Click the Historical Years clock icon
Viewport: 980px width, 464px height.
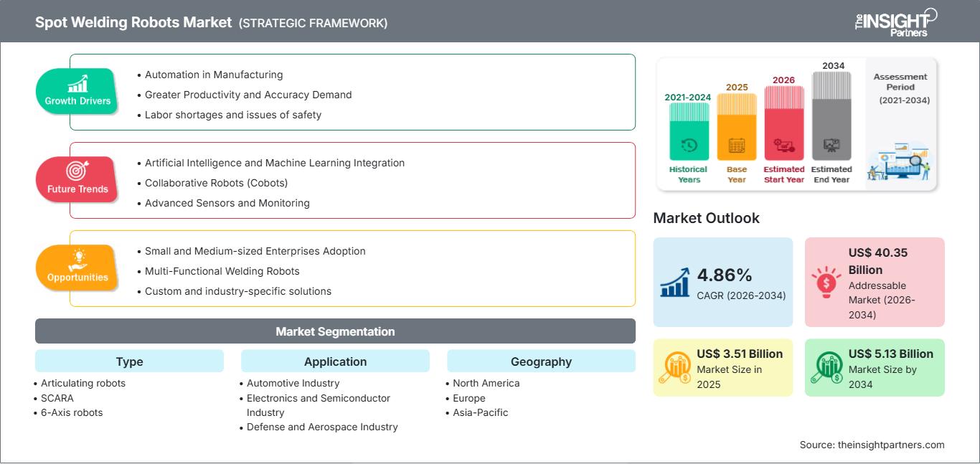coord(689,146)
